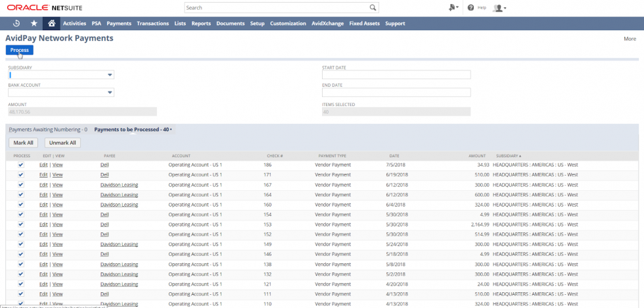Open the PSA menu
This screenshot has height=308, width=644.
pos(97,24)
